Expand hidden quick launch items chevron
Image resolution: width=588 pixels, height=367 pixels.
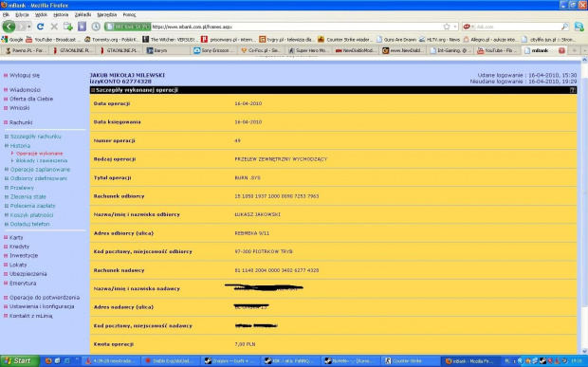coord(77,359)
